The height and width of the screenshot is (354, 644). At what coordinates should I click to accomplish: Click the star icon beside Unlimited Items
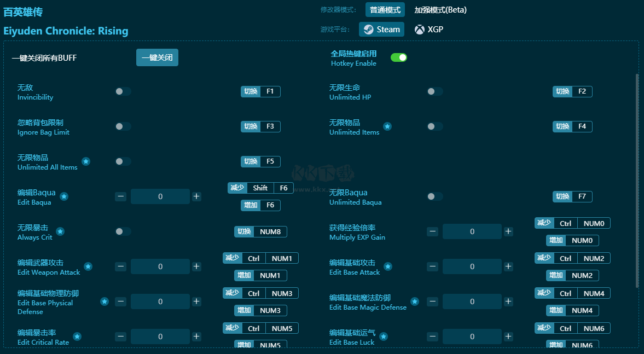[x=387, y=126]
